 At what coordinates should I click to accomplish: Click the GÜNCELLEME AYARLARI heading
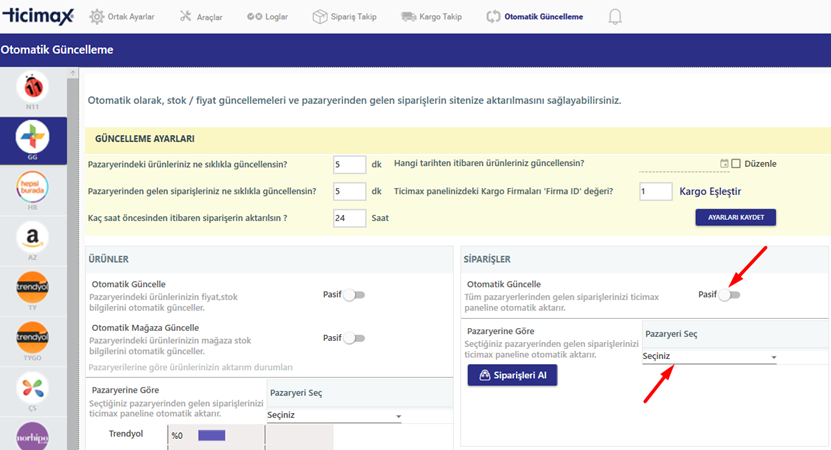145,139
